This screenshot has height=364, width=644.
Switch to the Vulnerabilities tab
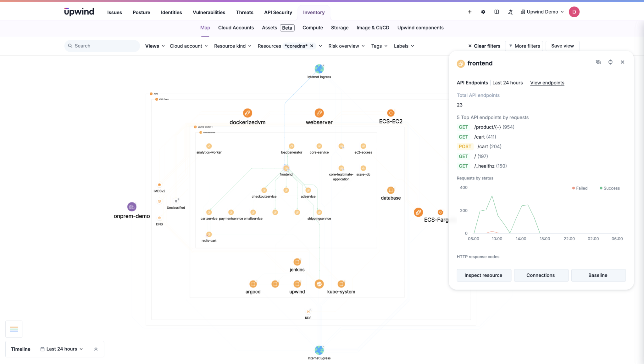[x=209, y=12]
